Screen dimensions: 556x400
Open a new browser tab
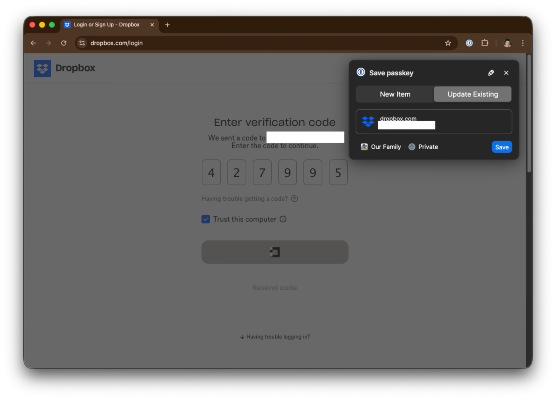pyautogui.click(x=167, y=25)
